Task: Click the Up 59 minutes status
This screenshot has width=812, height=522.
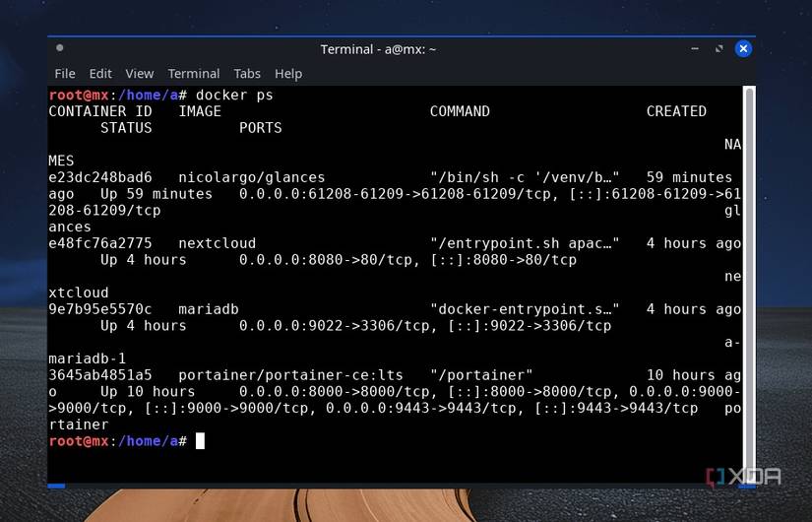Action: [156, 194]
